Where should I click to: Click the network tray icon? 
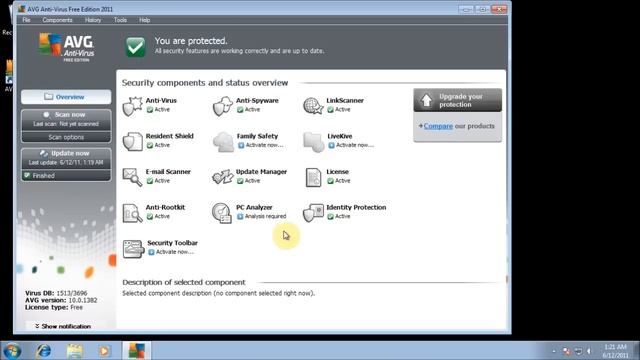tap(578, 351)
